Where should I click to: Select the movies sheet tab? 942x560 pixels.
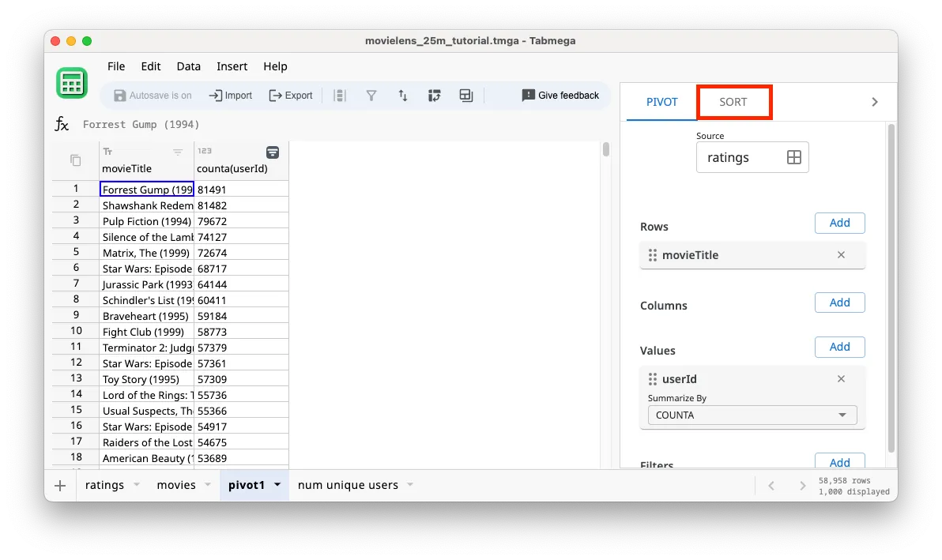(x=177, y=485)
